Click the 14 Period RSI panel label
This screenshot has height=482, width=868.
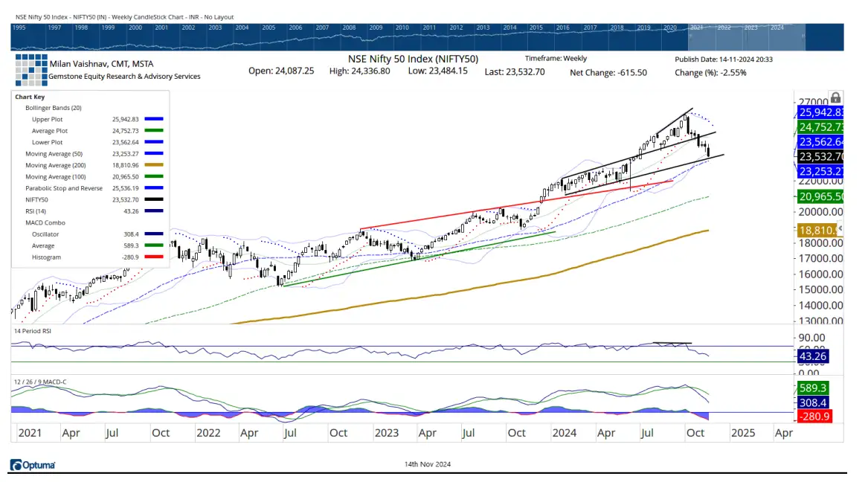pyautogui.click(x=33, y=331)
